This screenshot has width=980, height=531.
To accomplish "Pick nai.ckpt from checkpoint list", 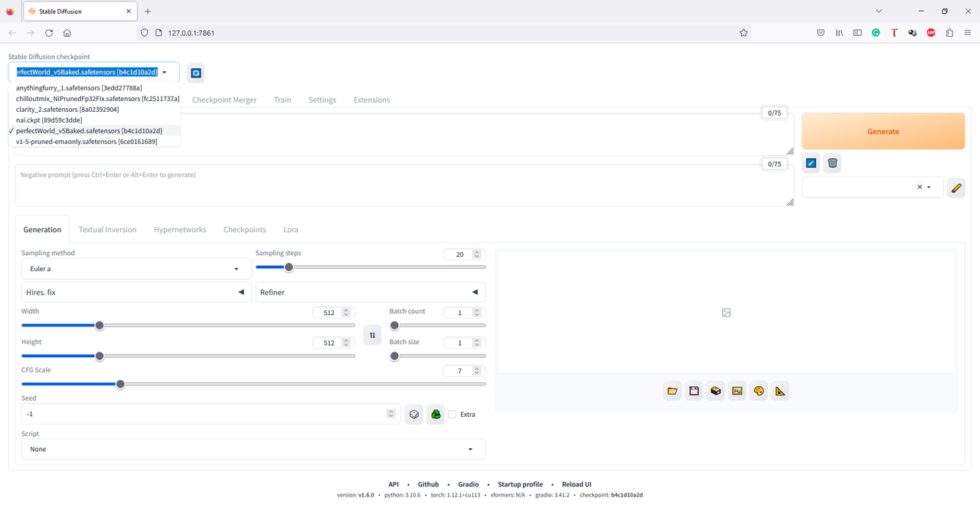I will click(x=95, y=120).
